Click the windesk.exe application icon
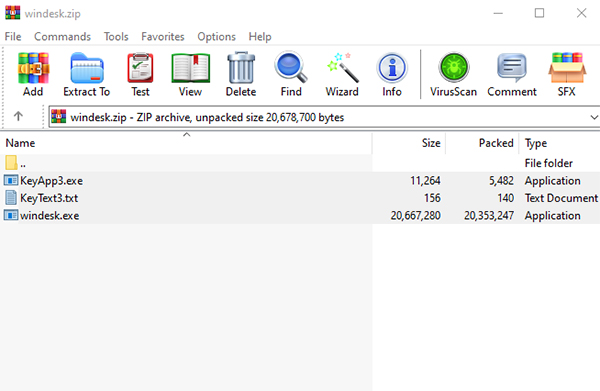 click(x=11, y=215)
